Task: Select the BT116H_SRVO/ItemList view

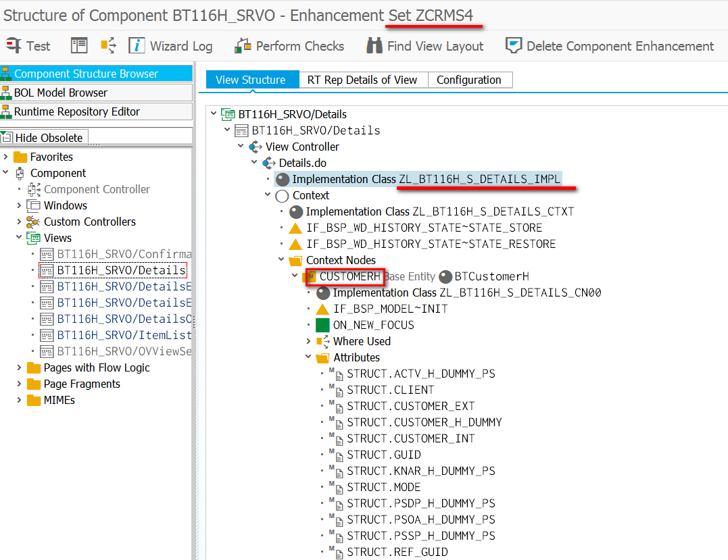Action: 124,335
